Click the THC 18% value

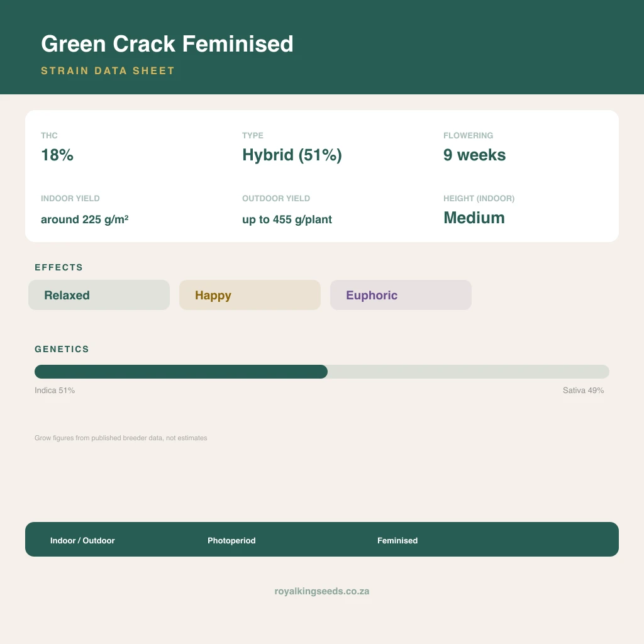[x=57, y=155]
